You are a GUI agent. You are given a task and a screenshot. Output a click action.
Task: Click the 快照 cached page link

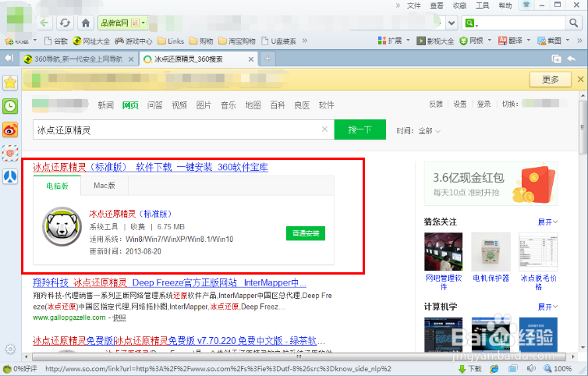point(119,317)
